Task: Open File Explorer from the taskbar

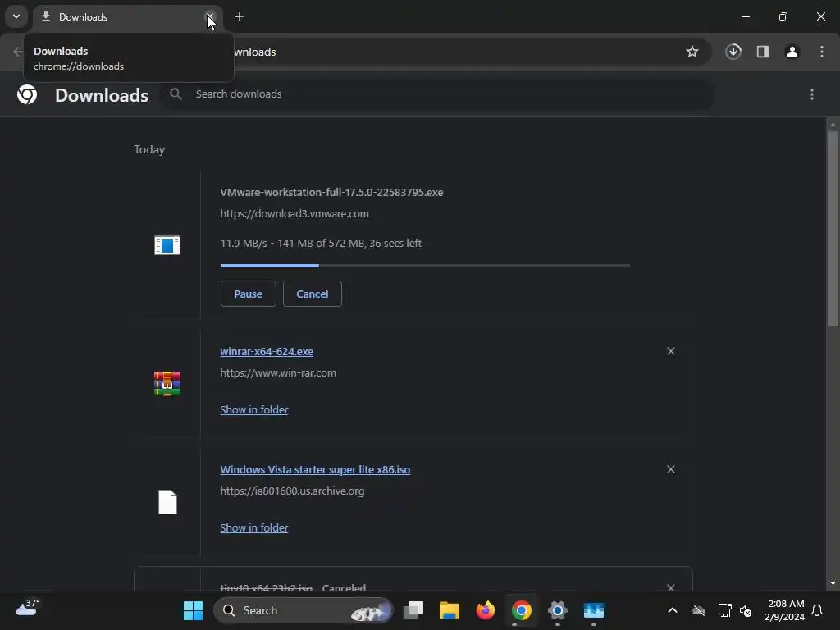Action: [x=449, y=610]
